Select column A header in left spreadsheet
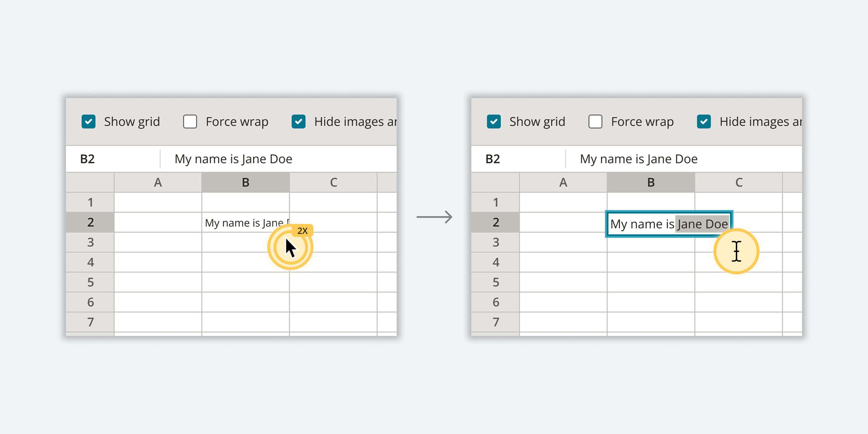868x434 pixels. coord(158,182)
